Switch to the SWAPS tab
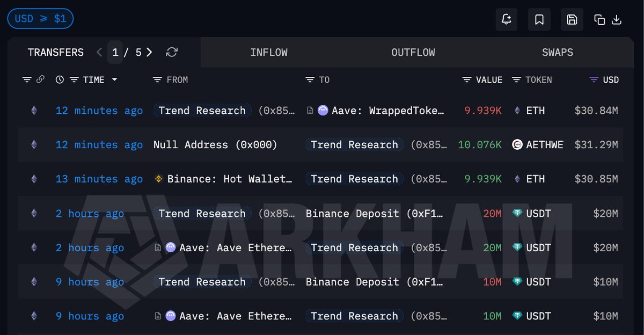Viewport: 644px width, 335px height. click(x=558, y=52)
